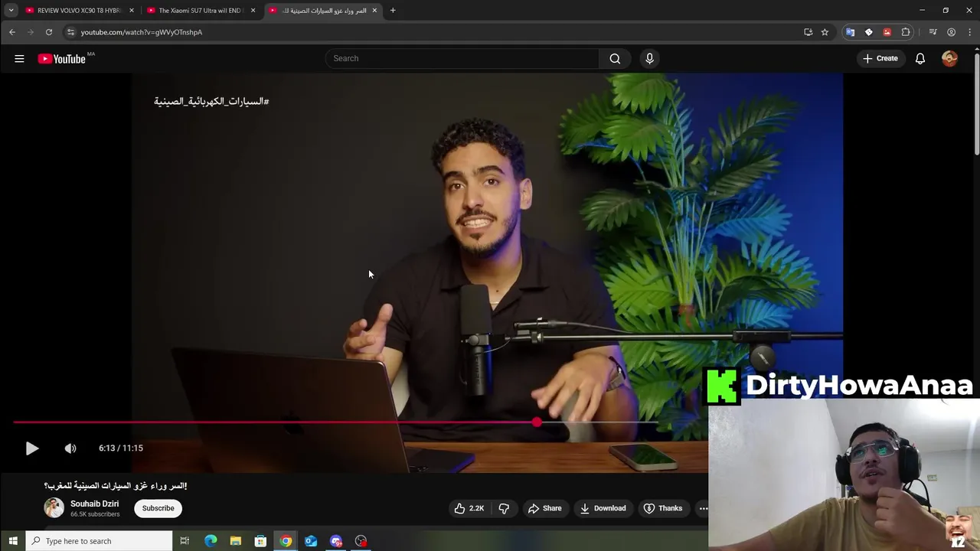This screenshot has width=980, height=551.
Task: Click the video title text
Action: pyautogui.click(x=116, y=486)
